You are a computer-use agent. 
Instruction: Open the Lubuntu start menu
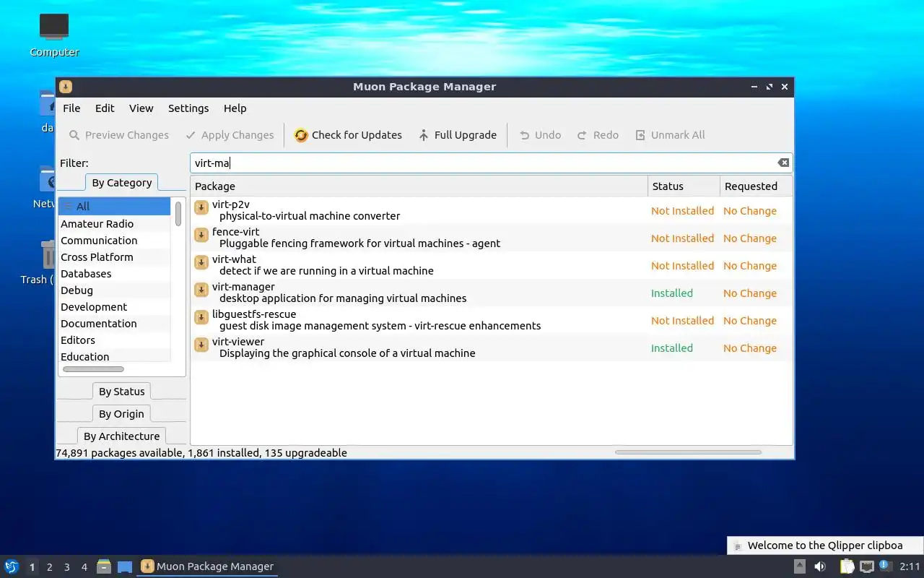coord(12,566)
